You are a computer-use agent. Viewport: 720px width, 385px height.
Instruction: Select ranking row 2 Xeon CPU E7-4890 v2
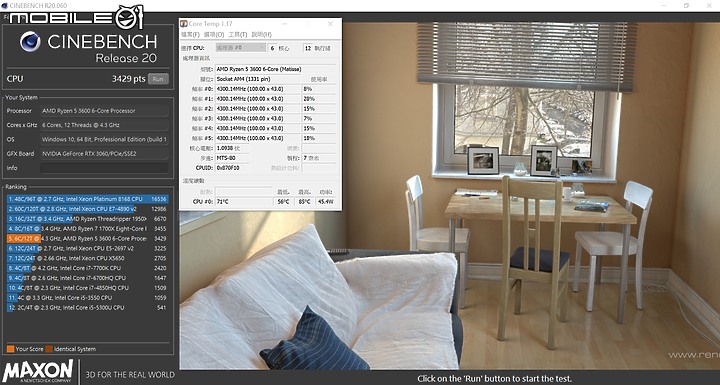[87, 209]
